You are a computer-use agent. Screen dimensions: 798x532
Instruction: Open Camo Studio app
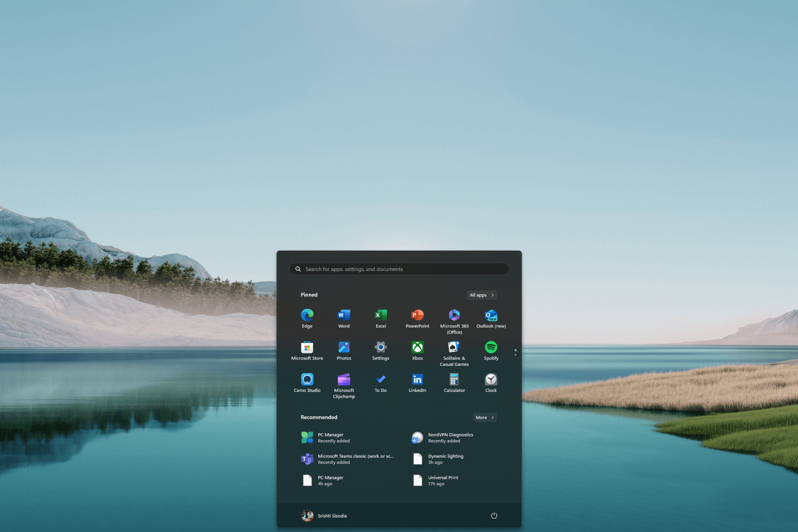tap(307, 383)
